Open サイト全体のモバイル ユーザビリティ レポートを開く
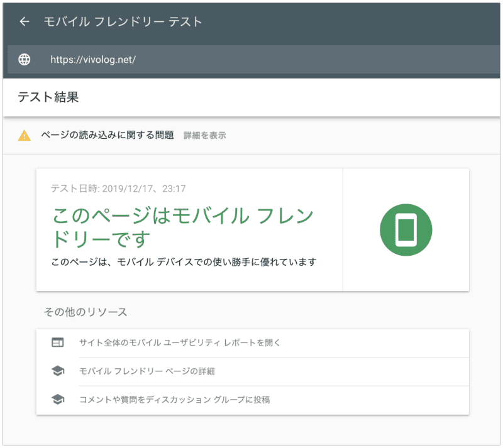The height and width of the screenshot is (448, 503). (x=180, y=342)
